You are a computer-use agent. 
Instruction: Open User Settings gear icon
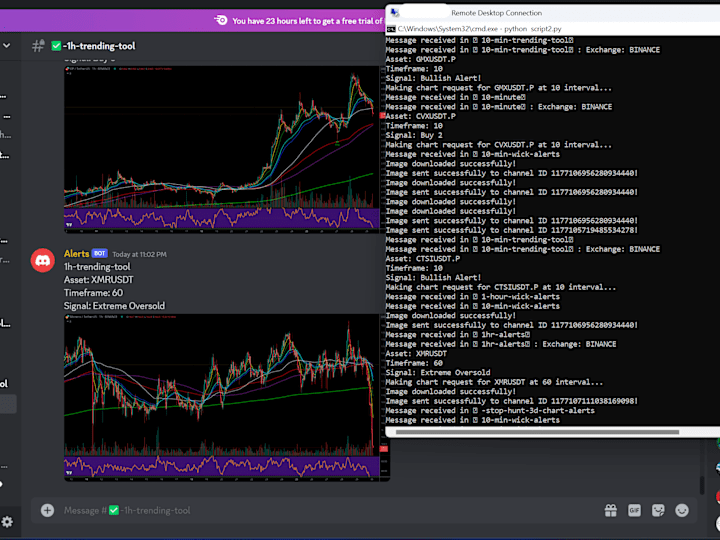(7, 522)
